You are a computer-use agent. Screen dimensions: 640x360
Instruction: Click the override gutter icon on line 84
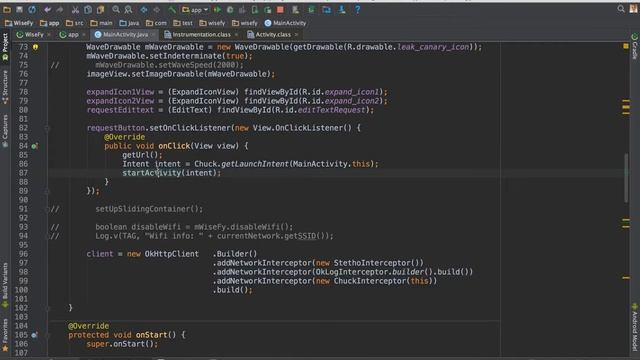coord(35,146)
